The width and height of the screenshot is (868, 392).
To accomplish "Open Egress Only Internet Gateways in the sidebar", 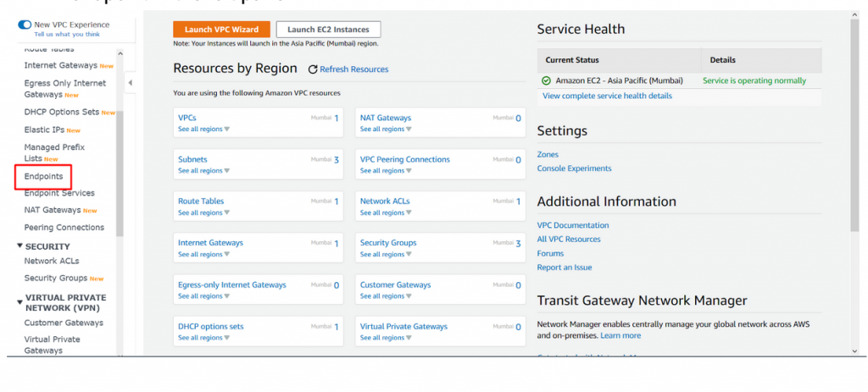I will pyautogui.click(x=64, y=89).
